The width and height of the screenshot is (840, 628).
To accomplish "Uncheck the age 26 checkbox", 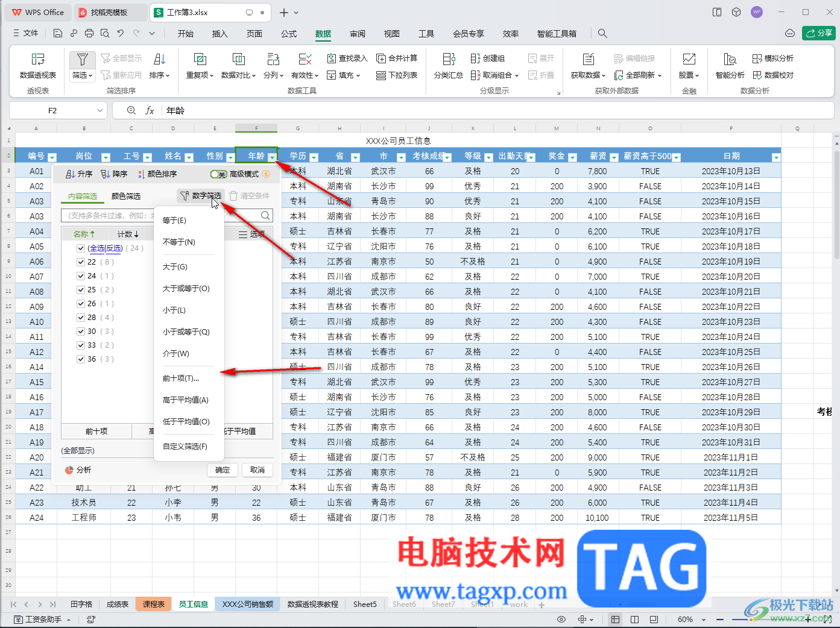I will [81, 304].
